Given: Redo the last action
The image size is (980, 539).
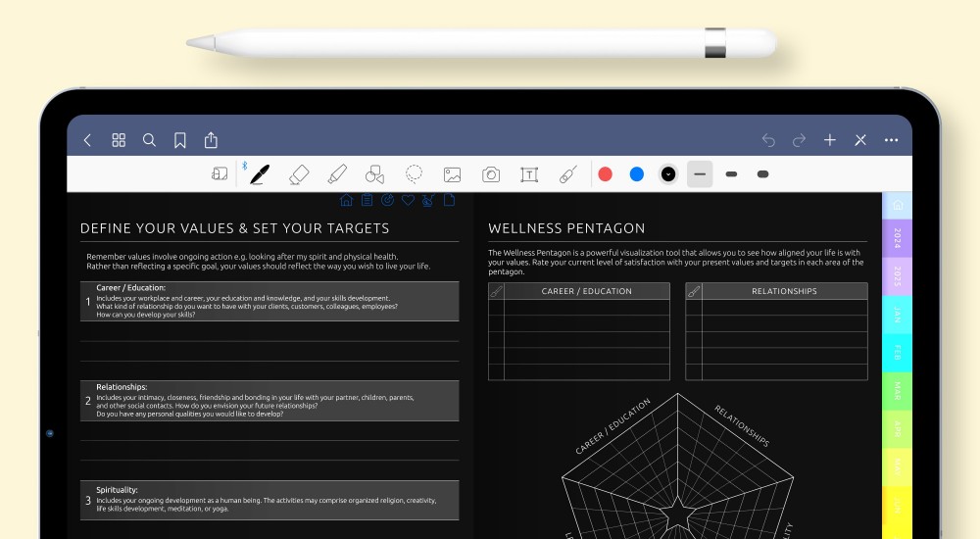Looking at the screenshot, I should pyautogui.click(x=800, y=141).
